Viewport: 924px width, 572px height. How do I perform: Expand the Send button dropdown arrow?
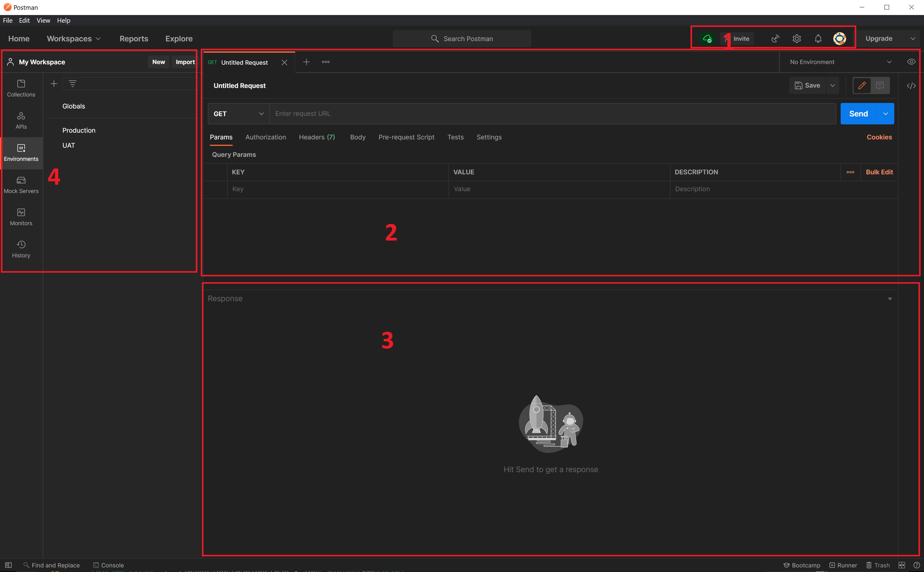pyautogui.click(x=885, y=114)
